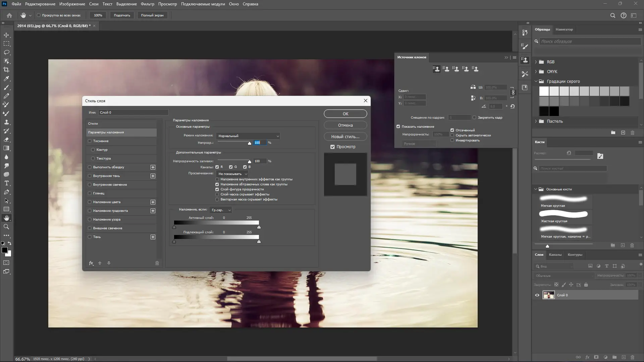Open the Просвечивание dropdown
This screenshot has height=362, width=644.
(x=232, y=174)
